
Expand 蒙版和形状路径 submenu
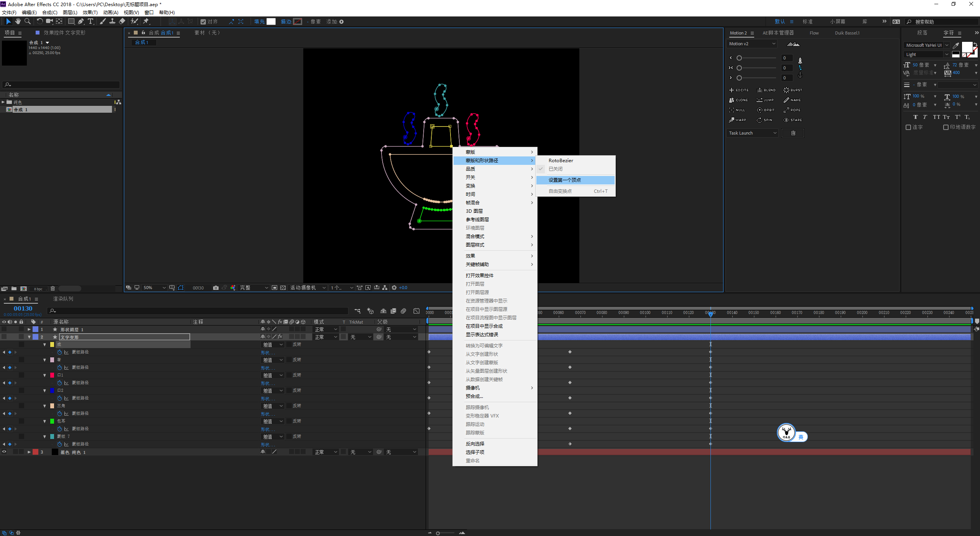[498, 160]
